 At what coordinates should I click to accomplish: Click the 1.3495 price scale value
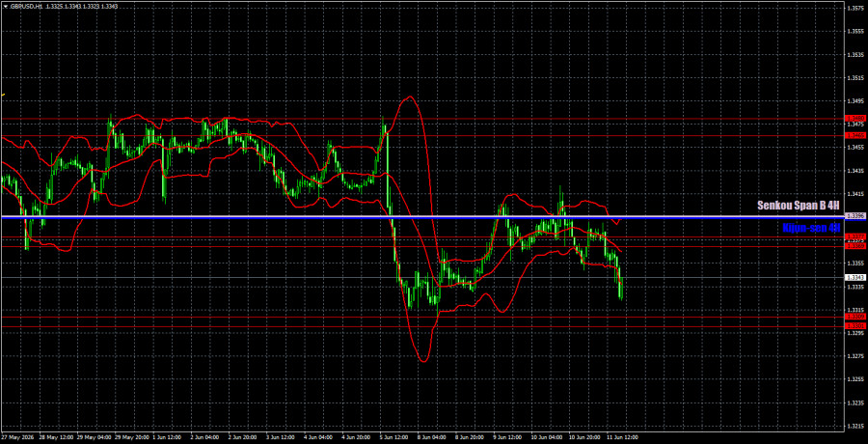click(854, 101)
